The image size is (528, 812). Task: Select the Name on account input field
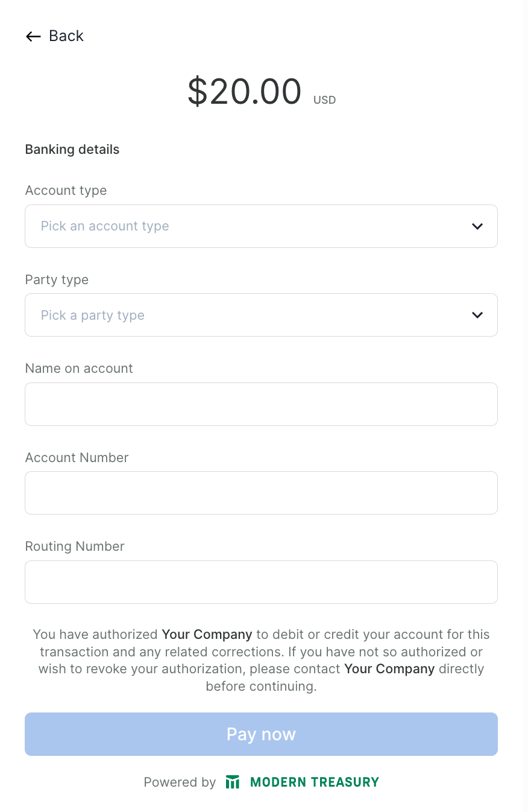[261, 404]
